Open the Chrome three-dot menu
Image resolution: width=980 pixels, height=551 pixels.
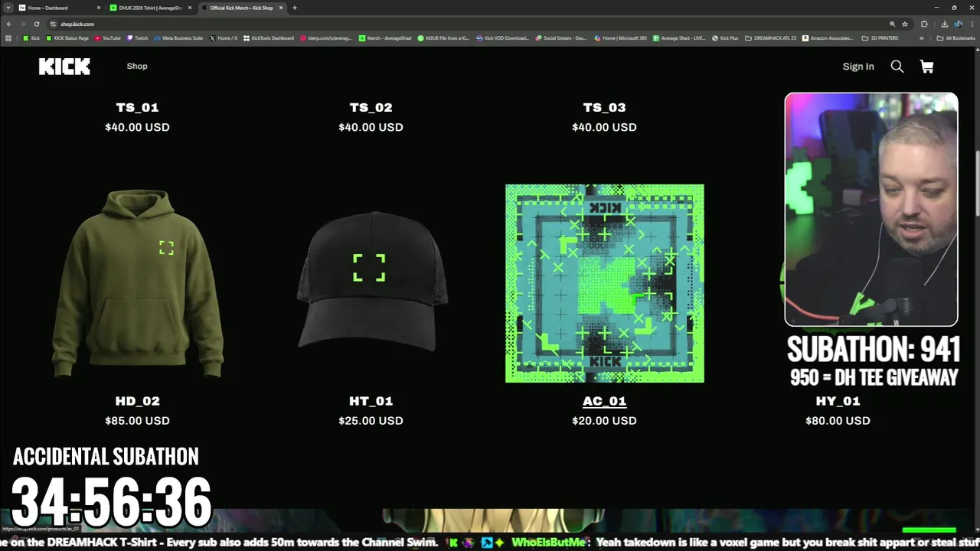(972, 24)
